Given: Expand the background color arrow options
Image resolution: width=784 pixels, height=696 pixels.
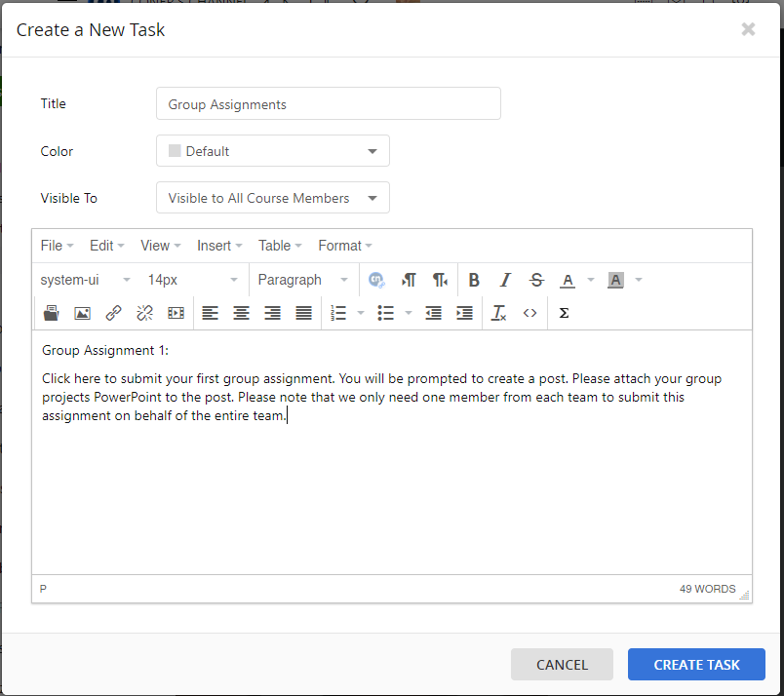Looking at the screenshot, I should [x=639, y=280].
